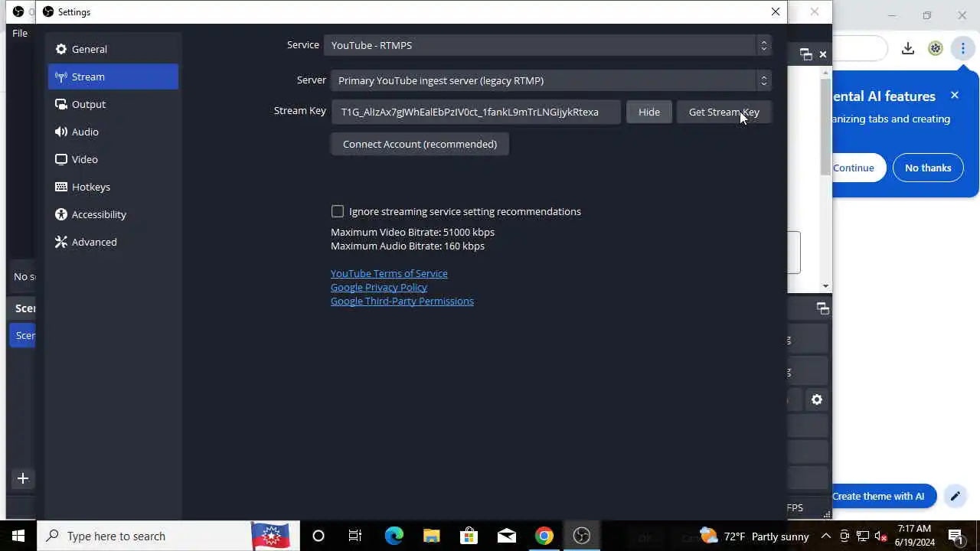Open Chrome three-dot menu
Image resolution: width=980 pixels, height=551 pixels.
pyautogui.click(x=963, y=49)
